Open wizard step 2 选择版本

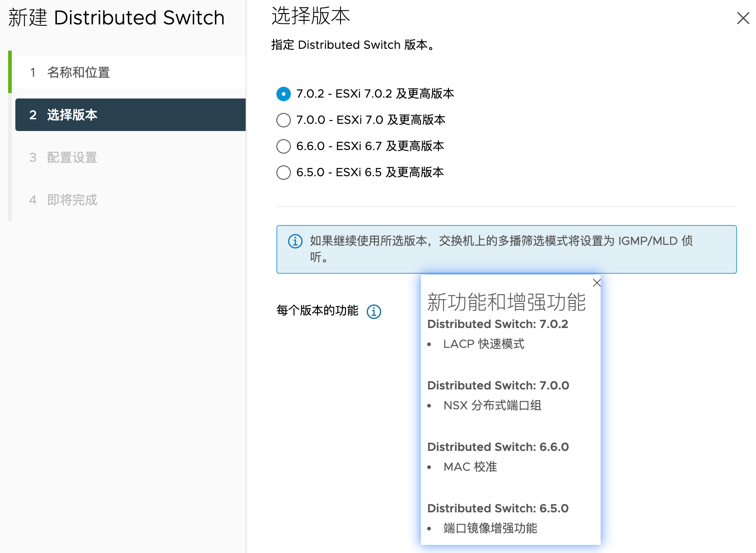(131, 115)
